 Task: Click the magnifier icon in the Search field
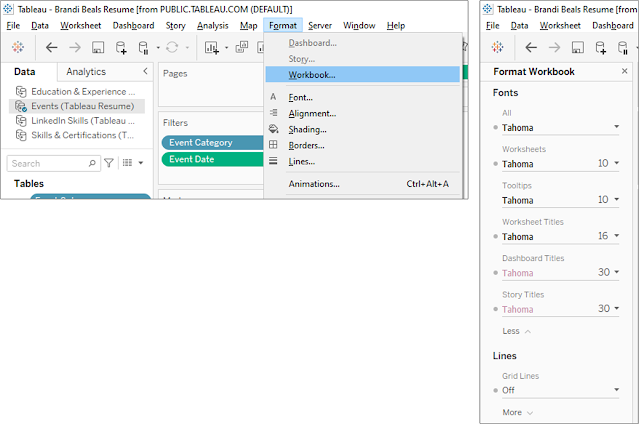[x=92, y=163]
